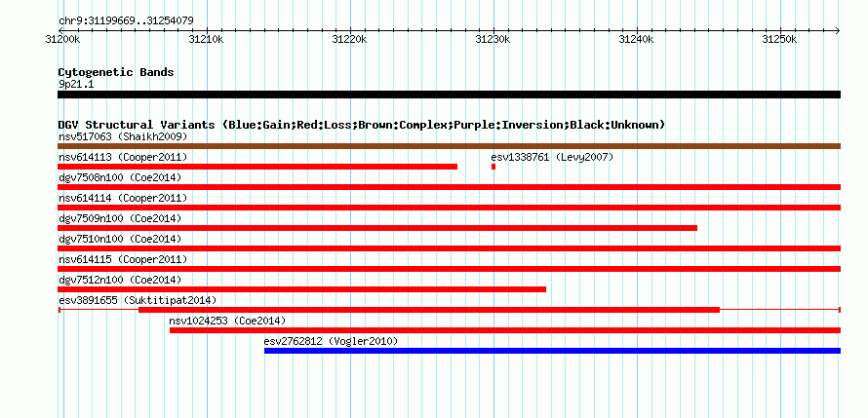The image size is (868, 418).
Task: Click the red nsv614114 loss bar
Action: pyautogui.click(x=449, y=208)
